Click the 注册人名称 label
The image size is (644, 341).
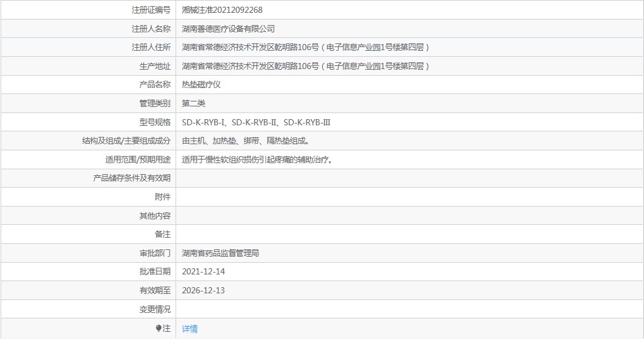pos(151,29)
